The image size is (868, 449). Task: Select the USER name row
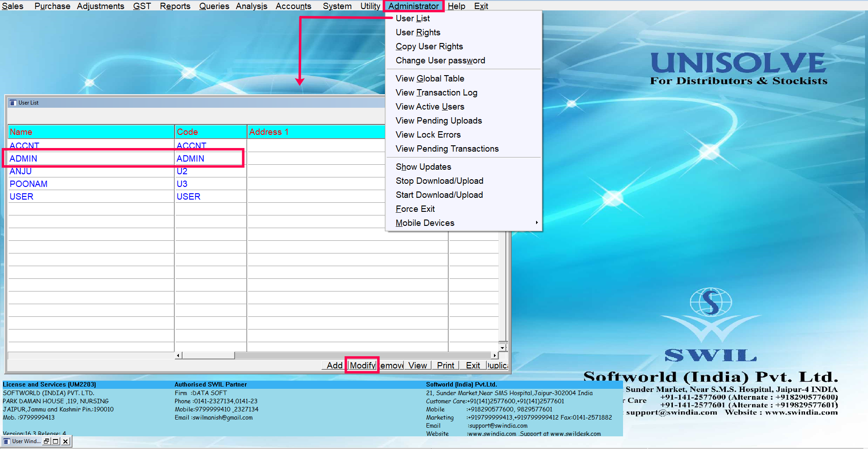[x=91, y=196]
